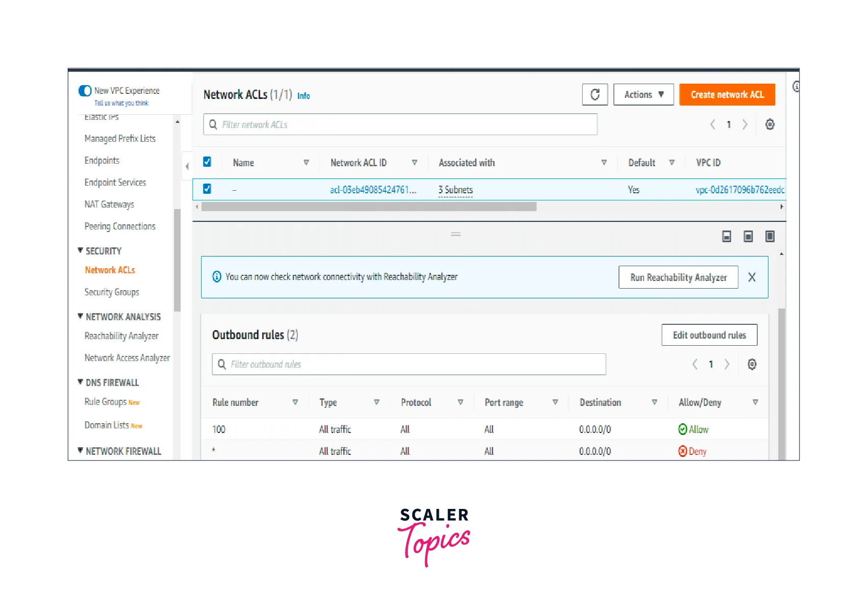The height and width of the screenshot is (616, 868).
Task: Collapse the SECURITY section in sidebar
Action: 80,250
